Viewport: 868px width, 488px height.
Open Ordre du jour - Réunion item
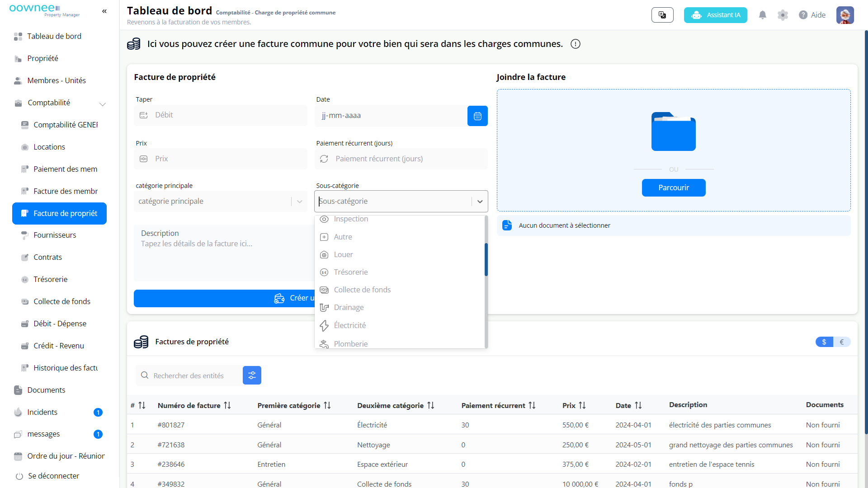point(59,456)
